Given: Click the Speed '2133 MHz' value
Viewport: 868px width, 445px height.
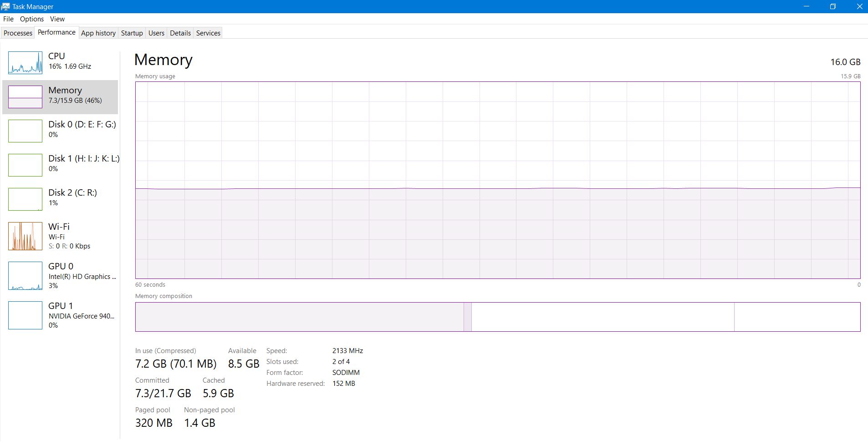Looking at the screenshot, I should [347, 350].
